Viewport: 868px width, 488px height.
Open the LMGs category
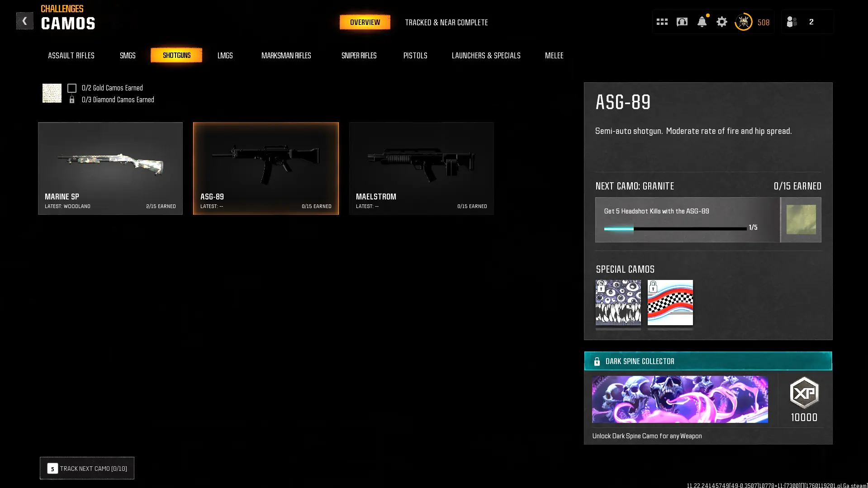coord(225,55)
